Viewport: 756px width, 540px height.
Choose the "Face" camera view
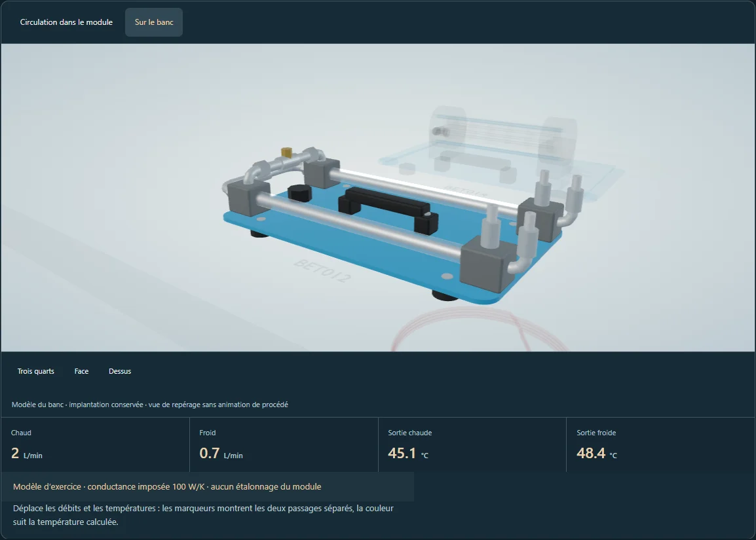81,371
